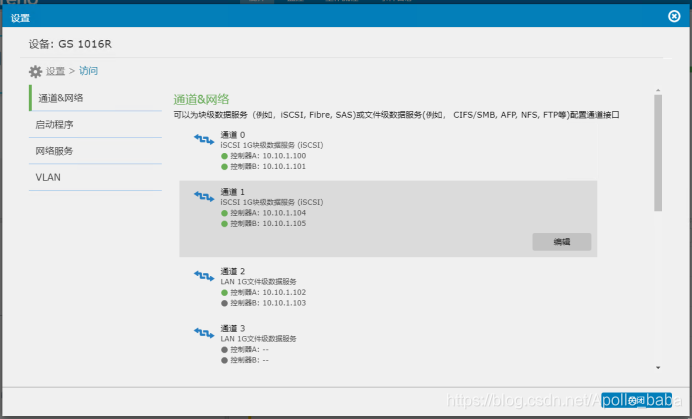Click green status dot for controller A 10.10.1.104
Screen dimensions: 692x419
point(224,213)
